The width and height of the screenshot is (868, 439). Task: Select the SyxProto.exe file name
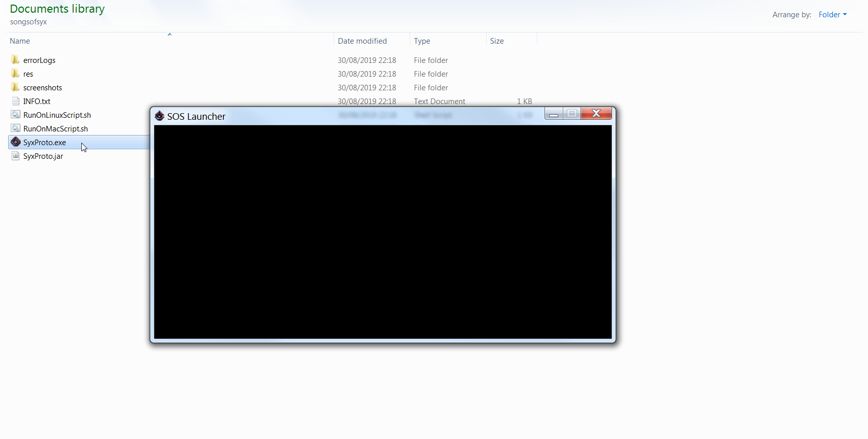(x=45, y=143)
